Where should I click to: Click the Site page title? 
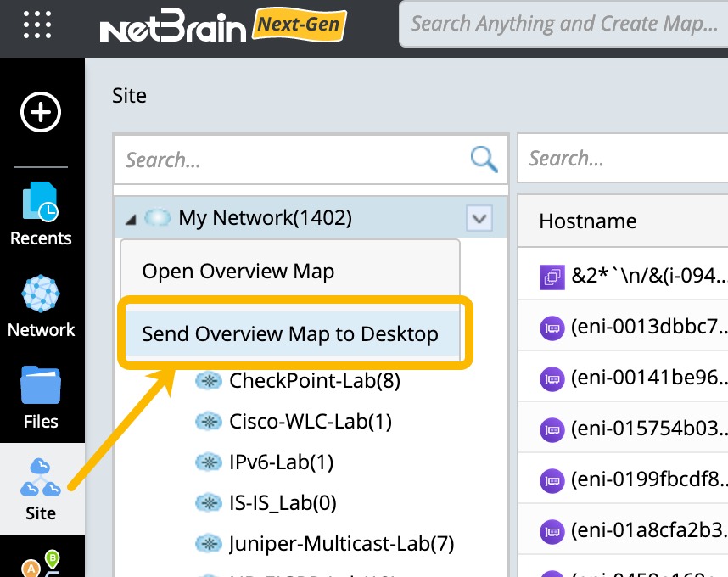(x=129, y=96)
